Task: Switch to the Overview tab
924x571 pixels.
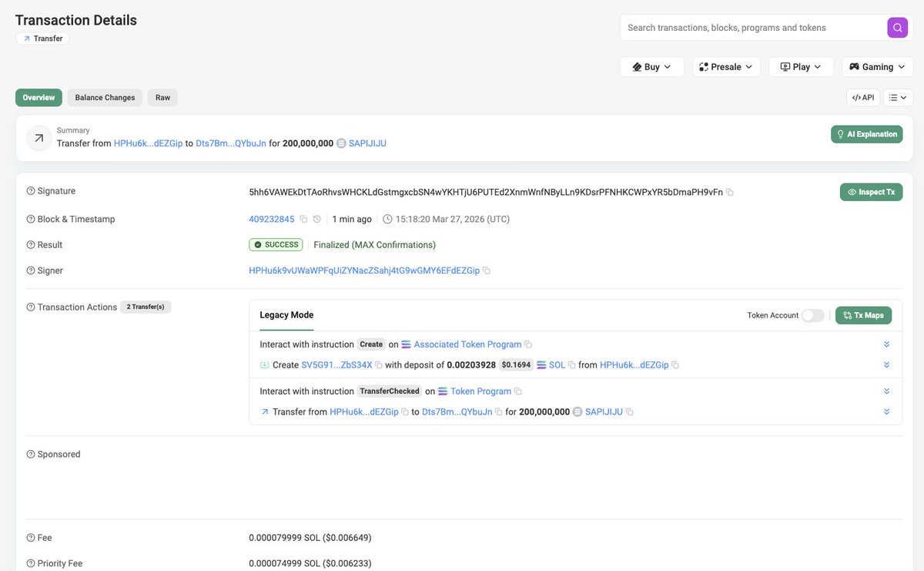Action: [x=38, y=98]
